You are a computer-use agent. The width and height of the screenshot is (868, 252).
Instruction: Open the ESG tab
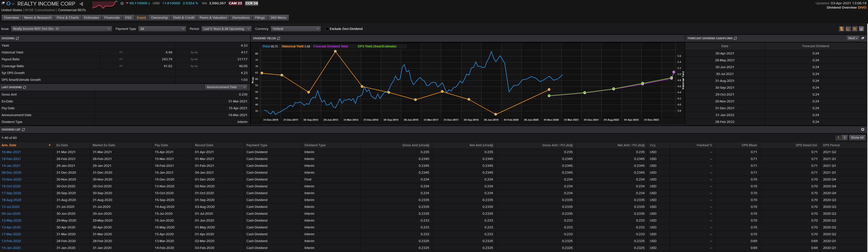128,18
